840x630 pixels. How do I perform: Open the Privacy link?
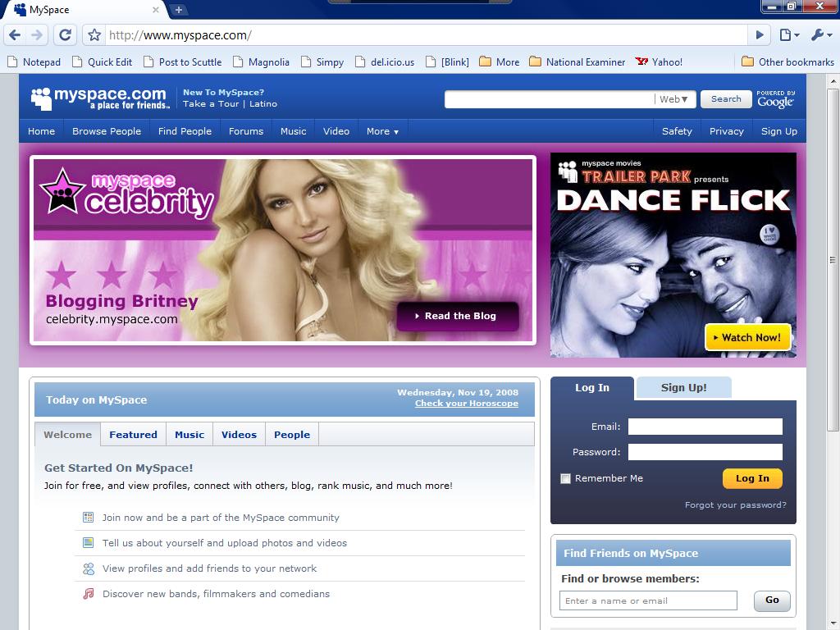pyautogui.click(x=727, y=131)
